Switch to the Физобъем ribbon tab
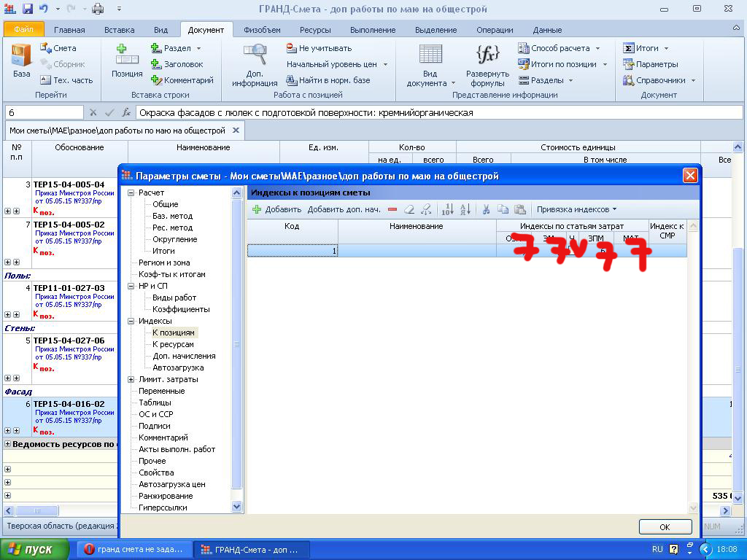The width and height of the screenshot is (747, 560). tap(262, 29)
